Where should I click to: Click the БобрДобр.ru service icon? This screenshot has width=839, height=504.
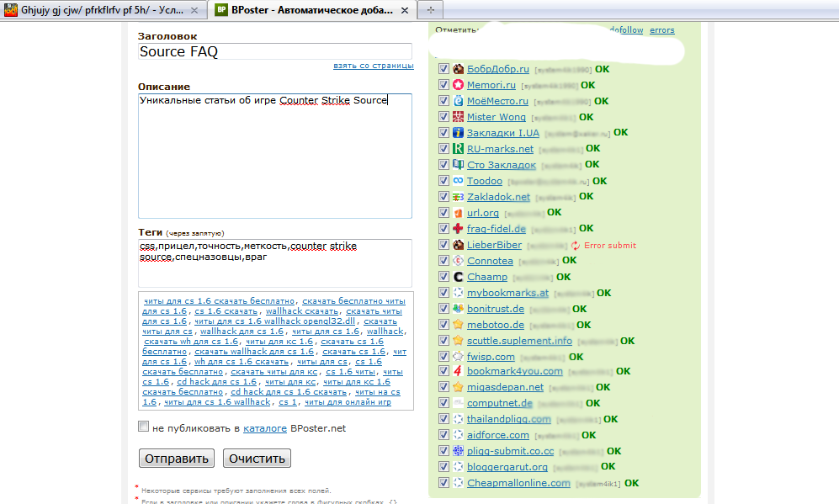pyautogui.click(x=458, y=68)
